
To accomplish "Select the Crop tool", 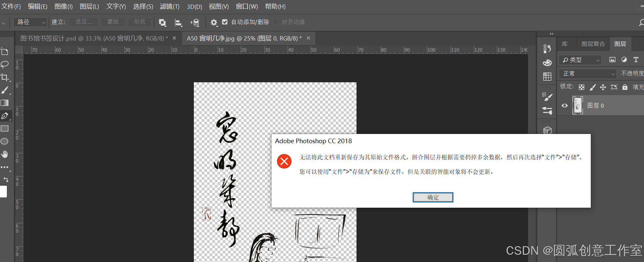I will coord(5,77).
